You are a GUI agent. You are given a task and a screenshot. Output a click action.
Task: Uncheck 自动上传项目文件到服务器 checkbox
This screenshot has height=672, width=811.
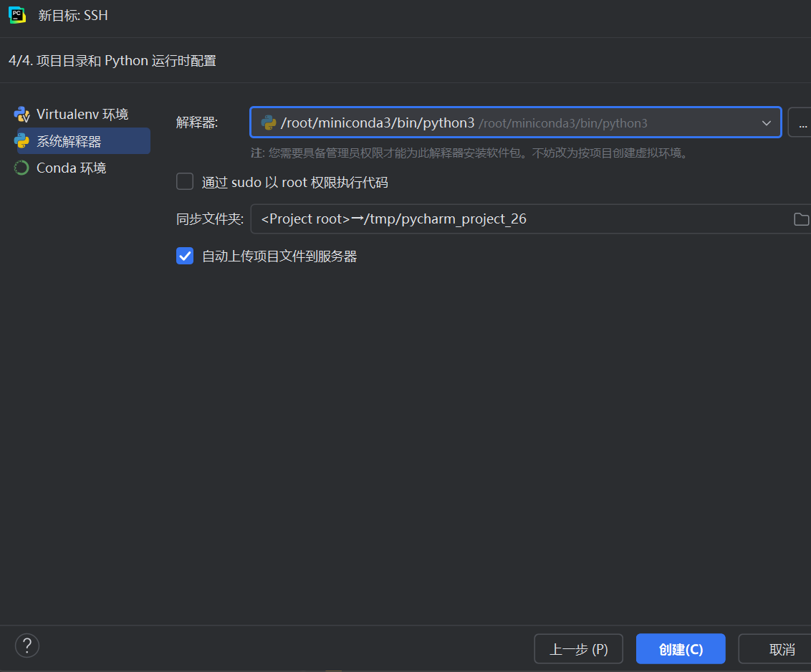click(185, 256)
